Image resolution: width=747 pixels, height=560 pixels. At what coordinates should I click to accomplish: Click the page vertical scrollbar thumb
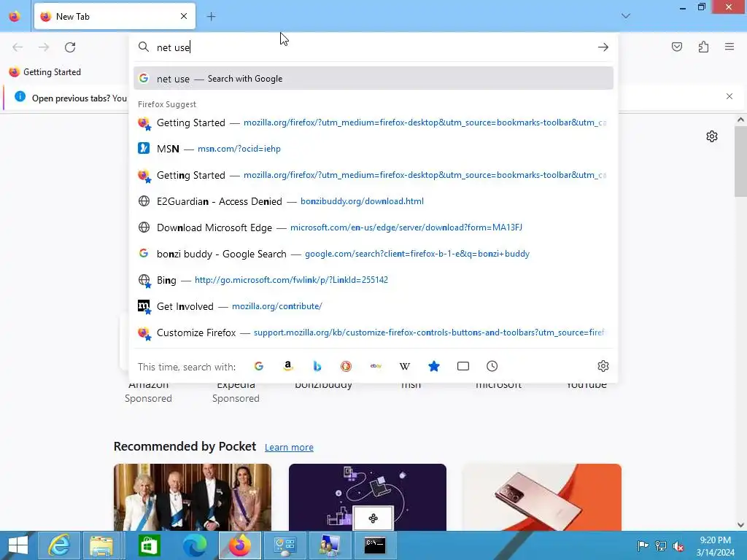click(x=740, y=161)
